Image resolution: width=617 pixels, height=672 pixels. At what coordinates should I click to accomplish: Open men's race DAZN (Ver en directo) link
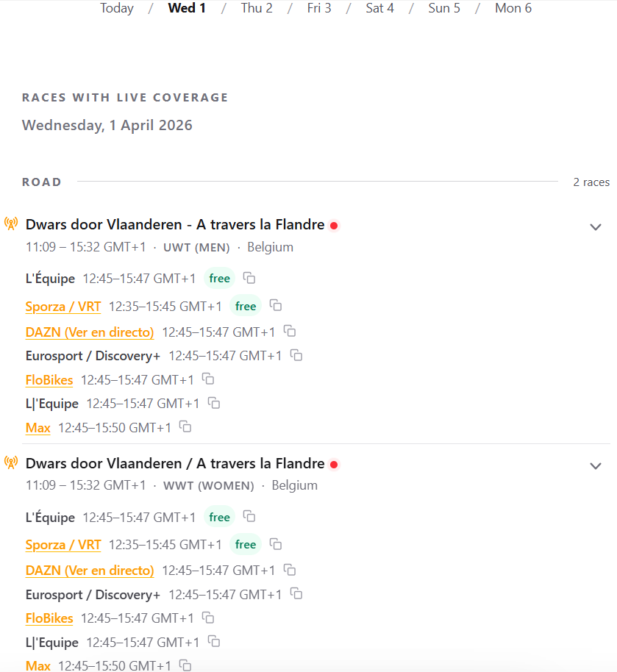[90, 332]
